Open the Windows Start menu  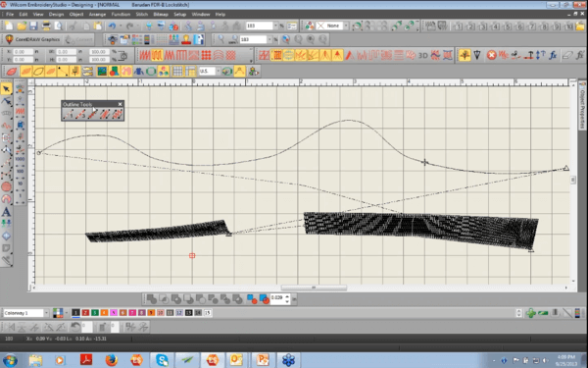[10, 360]
